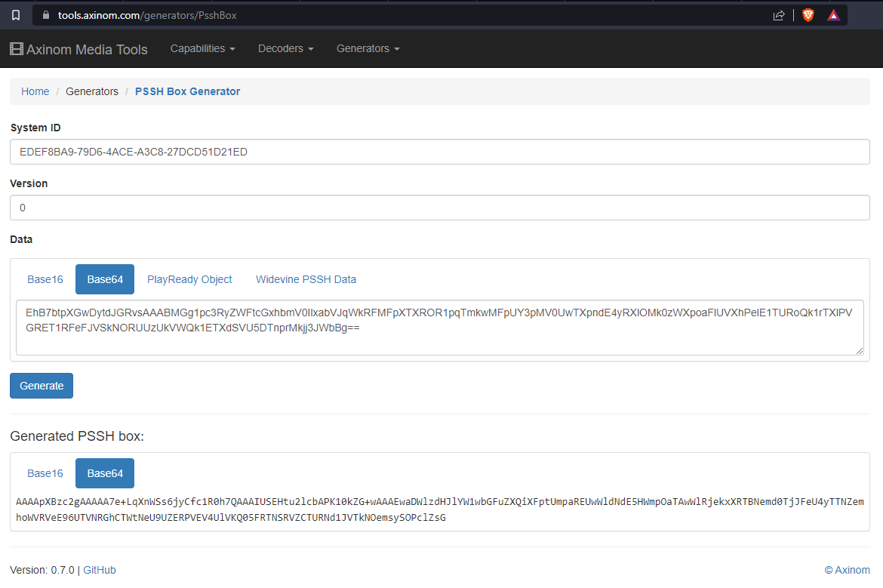Click the Data label
This screenshot has width=883, height=588.
[x=21, y=239]
